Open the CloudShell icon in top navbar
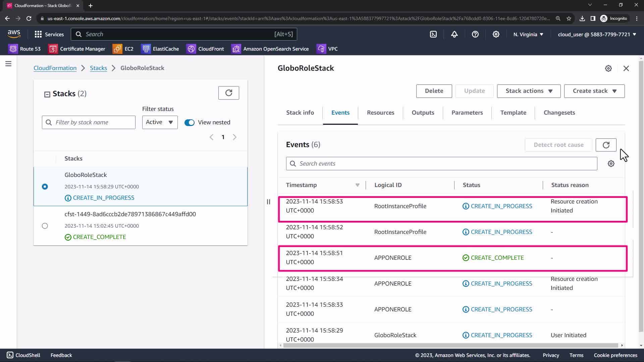644x362 pixels. [433, 34]
